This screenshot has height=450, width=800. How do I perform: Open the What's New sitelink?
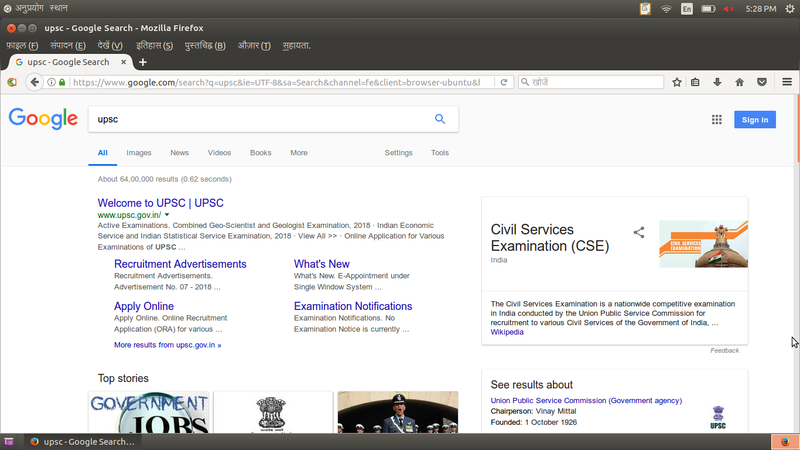click(x=321, y=264)
